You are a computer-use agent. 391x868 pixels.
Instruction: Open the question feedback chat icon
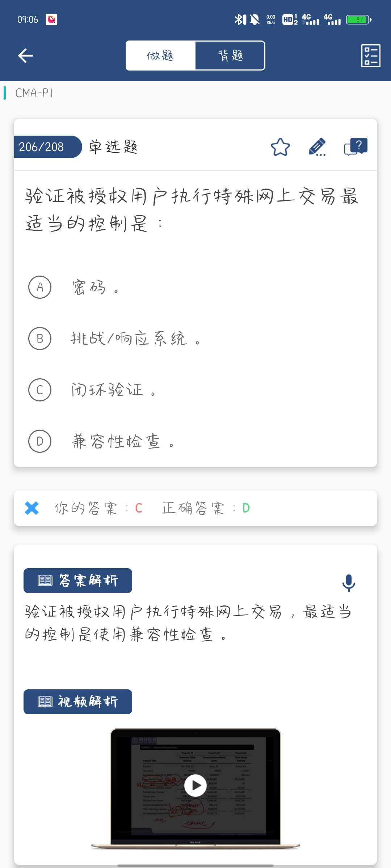coord(356,147)
